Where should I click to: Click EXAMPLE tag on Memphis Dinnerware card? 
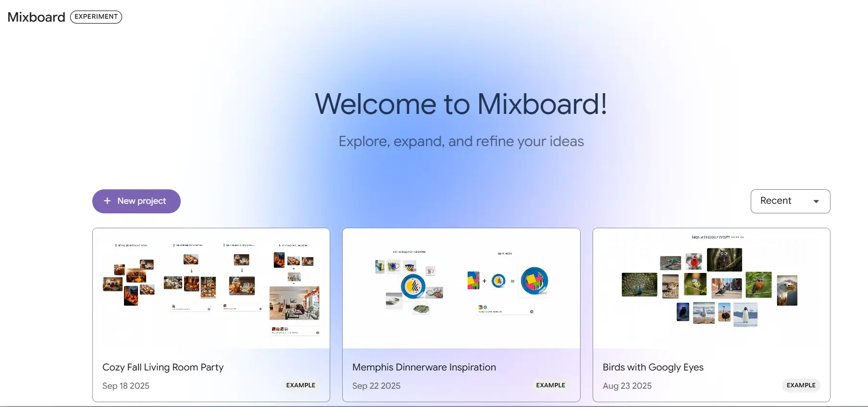click(550, 385)
